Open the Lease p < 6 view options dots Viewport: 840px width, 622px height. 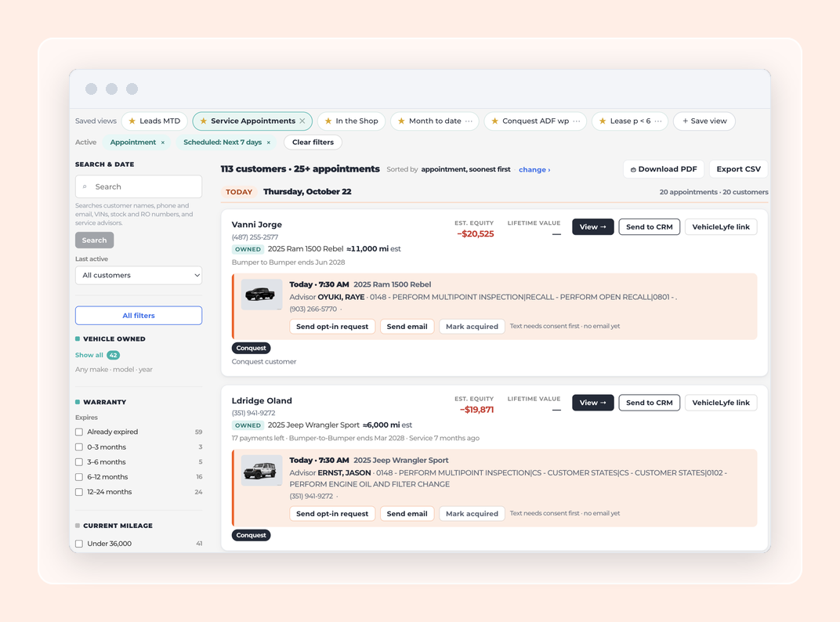(658, 121)
